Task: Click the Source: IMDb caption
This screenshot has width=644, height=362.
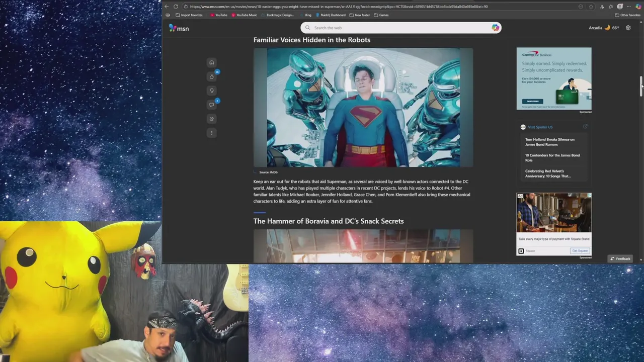Action: 268,172
